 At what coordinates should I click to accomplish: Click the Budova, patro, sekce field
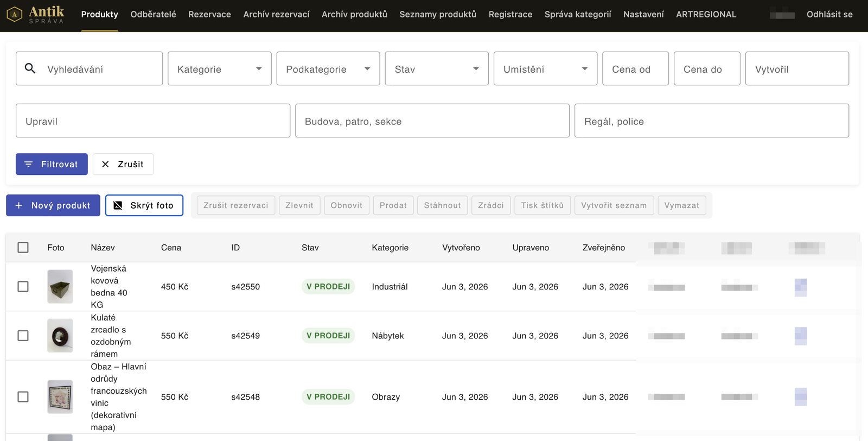(x=432, y=121)
